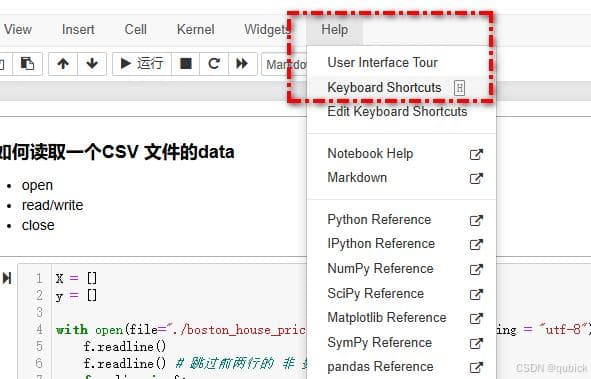591x379 pixels.
Task: Open Markdown help link
Action: pyautogui.click(x=401, y=178)
